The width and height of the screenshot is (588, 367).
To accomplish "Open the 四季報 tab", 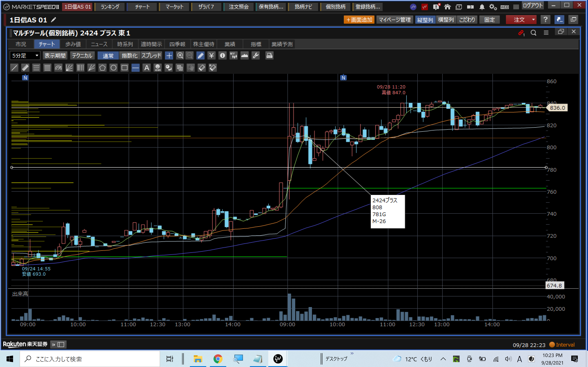I will tap(177, 44).
